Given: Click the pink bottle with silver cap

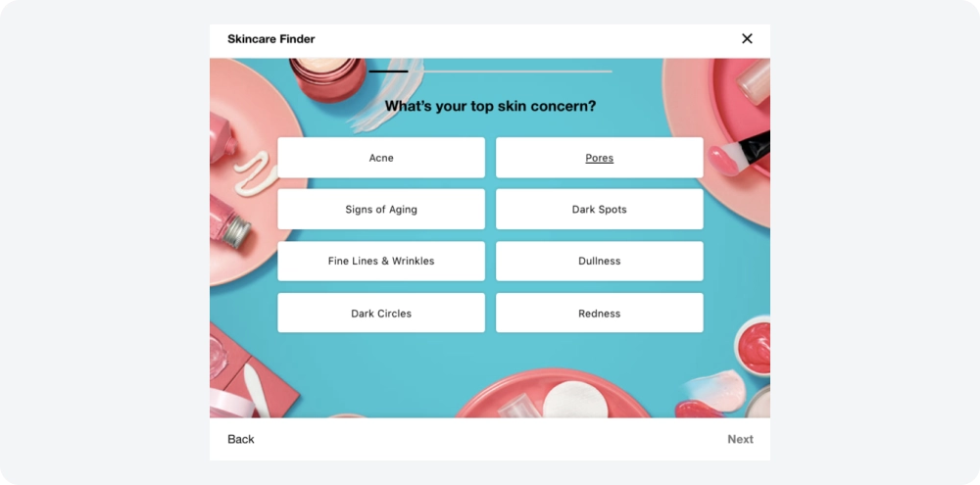Looking at the screenshot, I should (228, 221).
